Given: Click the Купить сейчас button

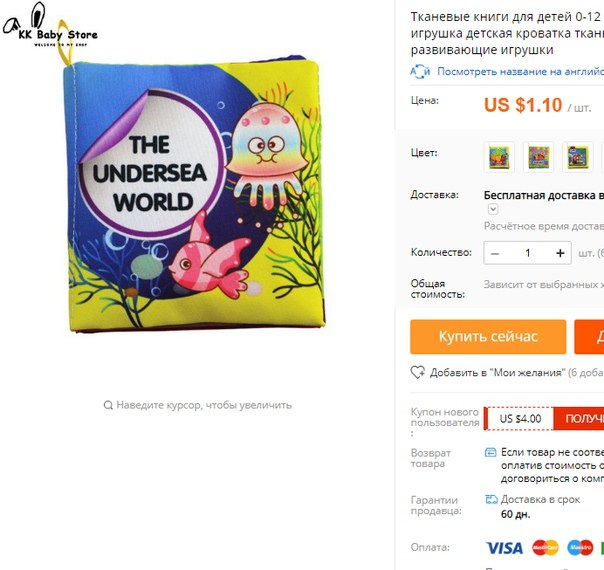Looking at the screenshot, I should [488, 337].
